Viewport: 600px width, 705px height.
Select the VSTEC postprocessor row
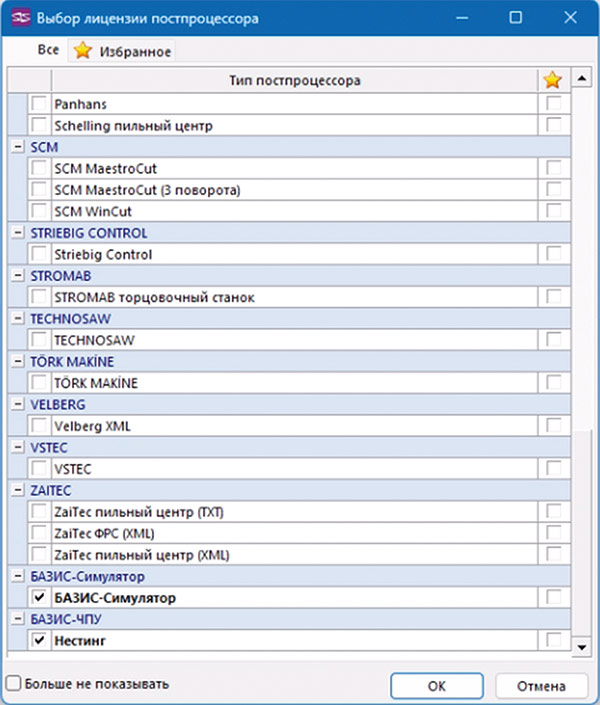(290, 469)
